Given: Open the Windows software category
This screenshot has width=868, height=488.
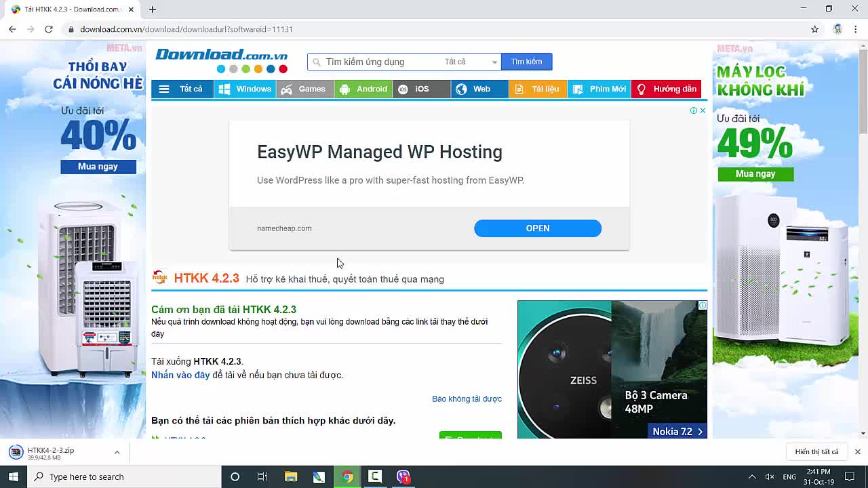Looking at the screenshot, I should (x=245, y=89).
